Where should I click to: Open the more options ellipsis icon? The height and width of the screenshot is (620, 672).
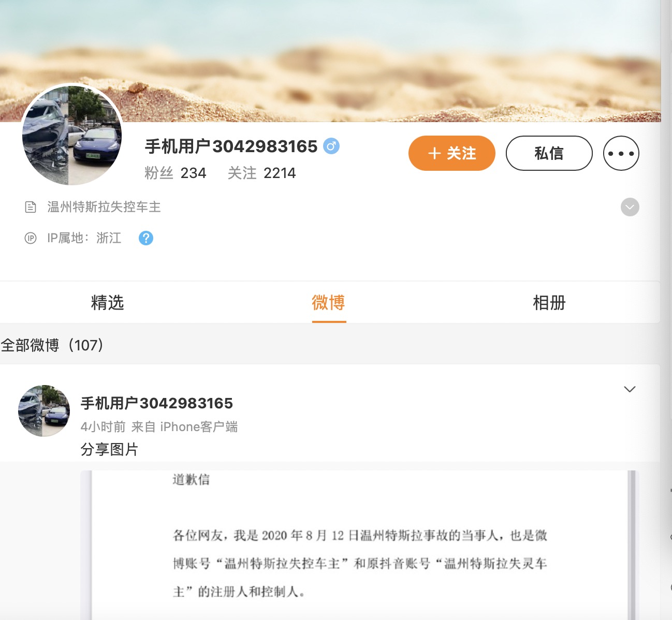[x=621, y=153]
